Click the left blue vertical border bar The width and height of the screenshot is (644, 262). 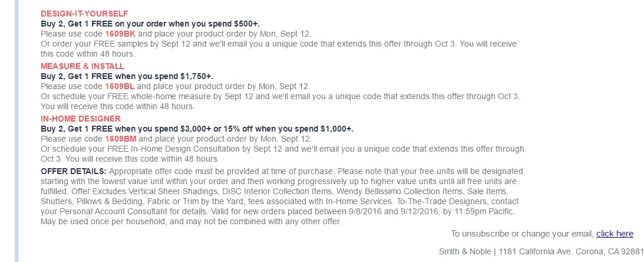tap(16, 131)
